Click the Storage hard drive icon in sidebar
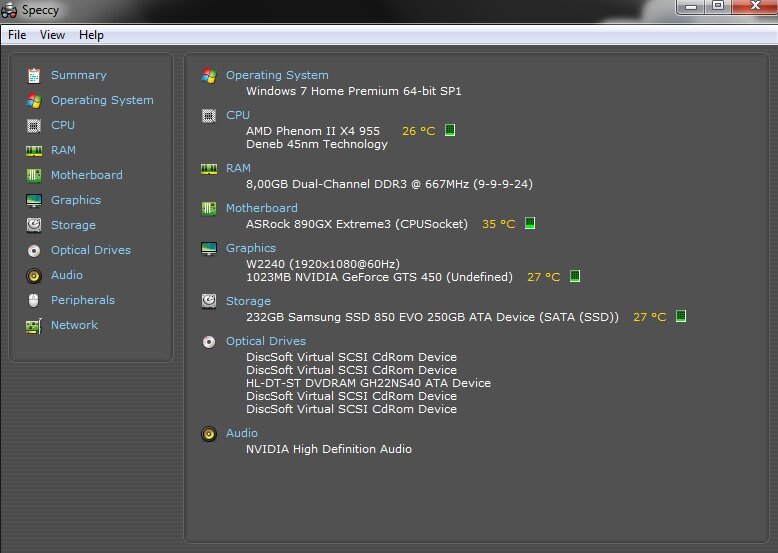 point(34,225)
